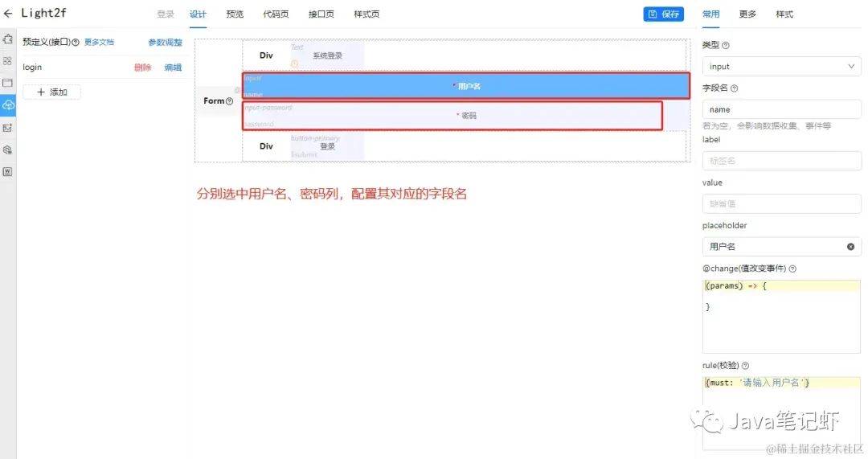The height and width of the screenshot is (459, 868).
Task: Click the 添加 add button
Action: tap(52, 92)
